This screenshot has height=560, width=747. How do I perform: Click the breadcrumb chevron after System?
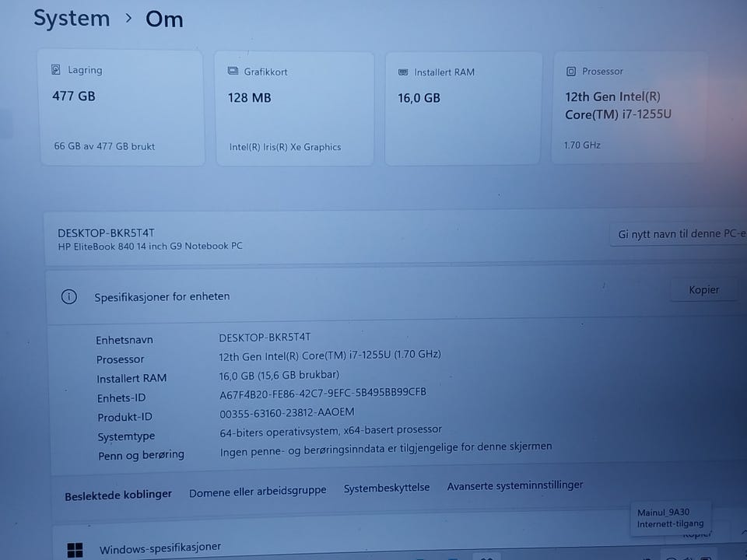click(x=128, y=19)
